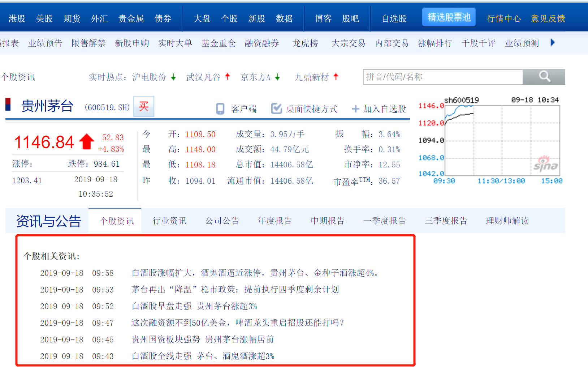
Task: Open 自选股 in the top navigation
Action: click(394, 18)
